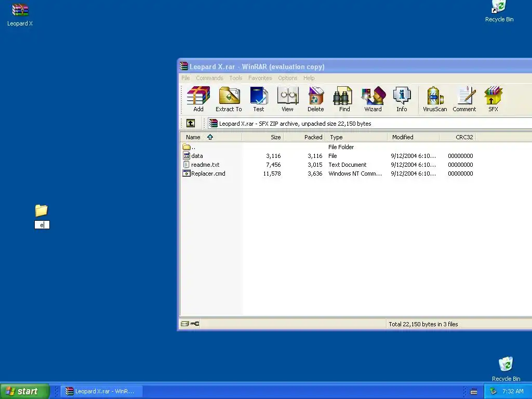Sort by the CRC32 column header
Viewport: 532px width, 399px height.
458,137
